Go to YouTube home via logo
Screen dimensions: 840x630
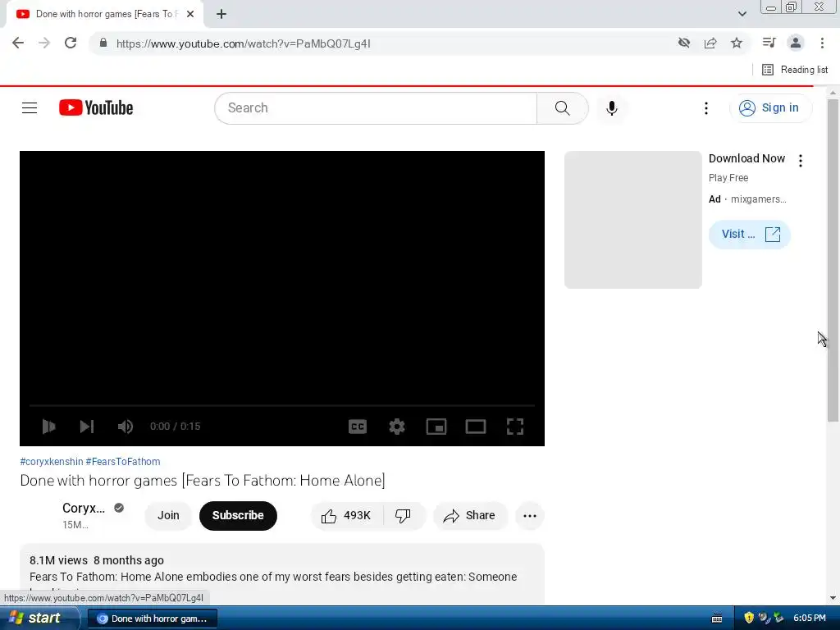96,107
